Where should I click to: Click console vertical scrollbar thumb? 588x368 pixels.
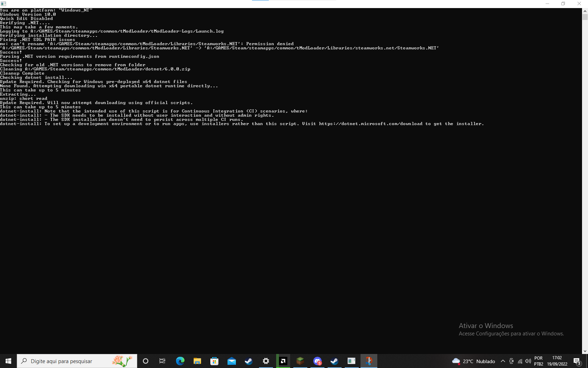585,17
